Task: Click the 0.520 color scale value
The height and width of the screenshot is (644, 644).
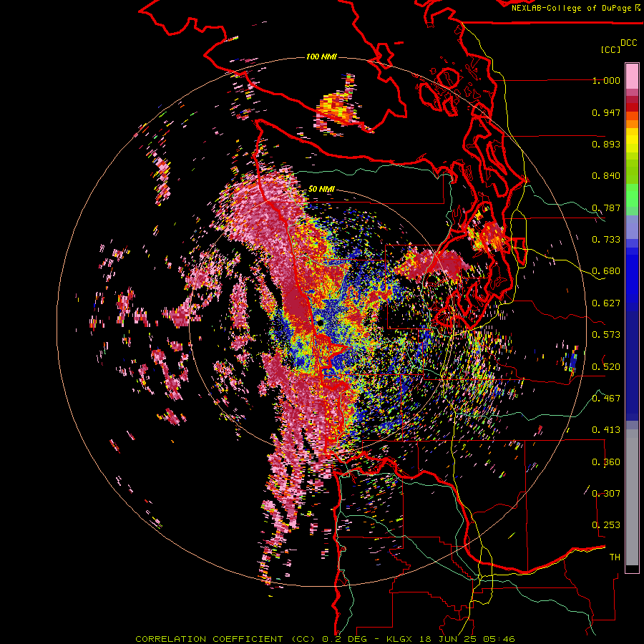Action: (x=606, y=367)
